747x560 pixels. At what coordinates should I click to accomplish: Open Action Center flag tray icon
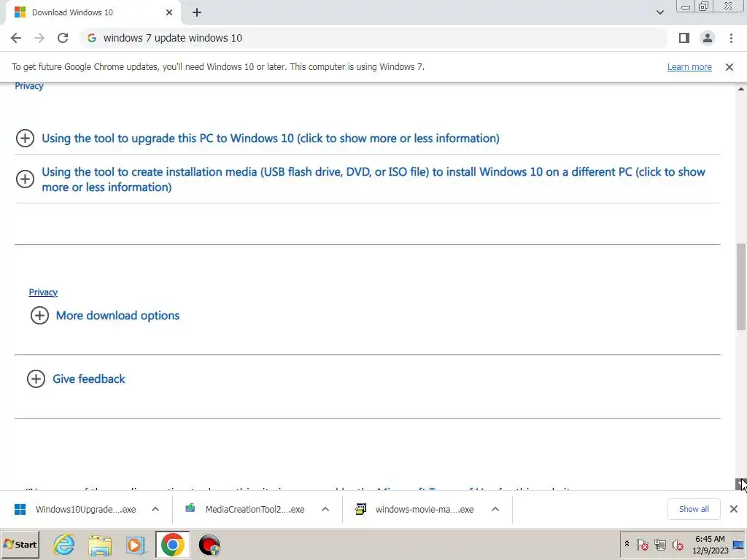click(642, 544)
